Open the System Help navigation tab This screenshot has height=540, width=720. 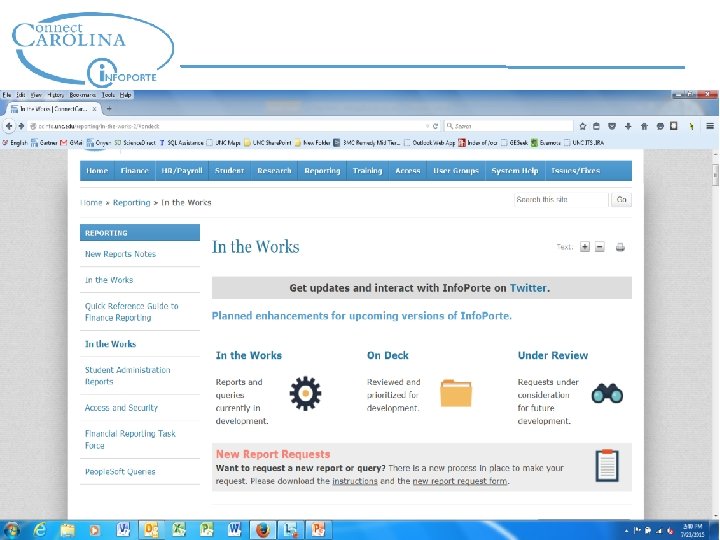(515, 171)
